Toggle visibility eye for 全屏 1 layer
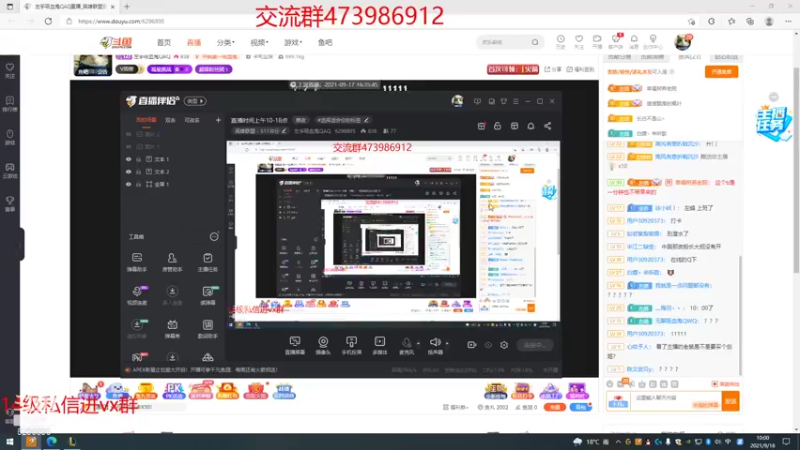This screenshot has height=450, width=800. (x=129, y=184)
